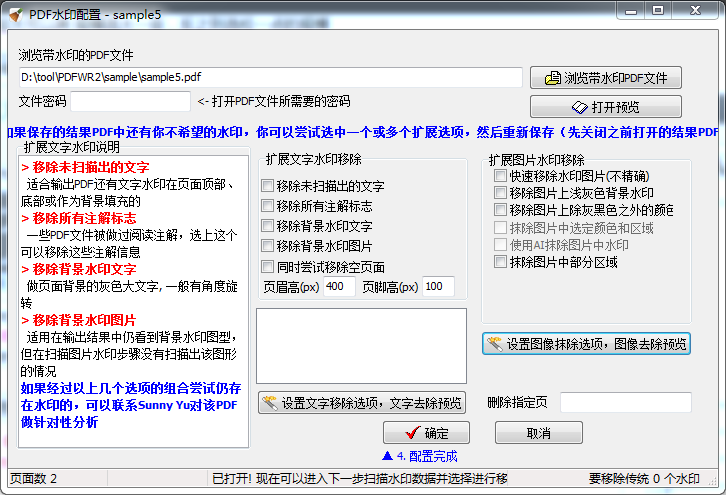Enable 移除未扫描出的文字 checkbox

point(267,186)
